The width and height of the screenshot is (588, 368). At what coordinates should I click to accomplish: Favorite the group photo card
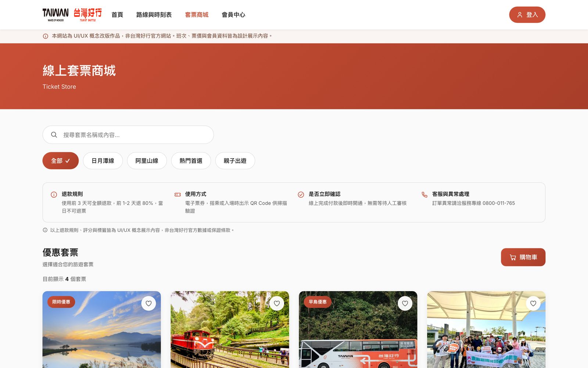point(533,304)
